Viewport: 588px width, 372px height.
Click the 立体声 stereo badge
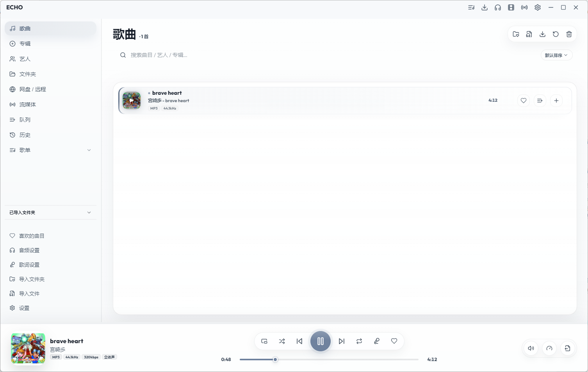[x=109, y=357]
